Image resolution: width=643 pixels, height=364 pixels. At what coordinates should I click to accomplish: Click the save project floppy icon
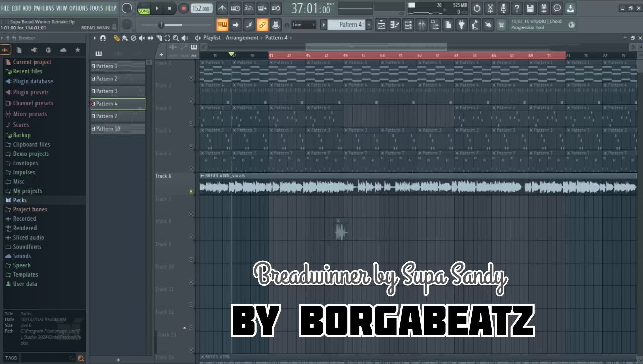click(x=530, y=8)
